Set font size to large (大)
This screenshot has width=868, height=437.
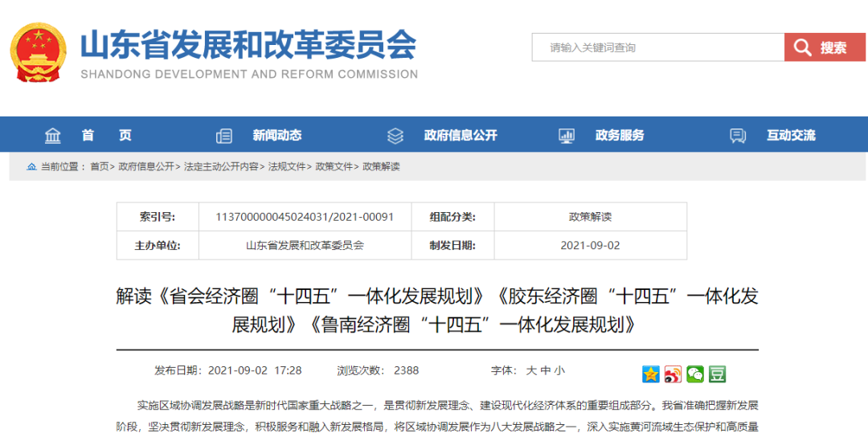(531, 370)
